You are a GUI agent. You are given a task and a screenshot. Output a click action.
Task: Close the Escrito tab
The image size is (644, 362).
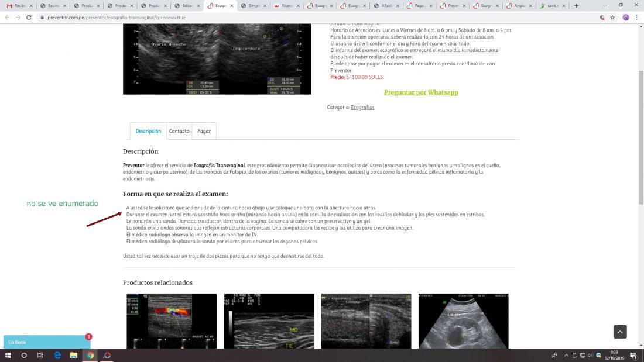point(64,6)
